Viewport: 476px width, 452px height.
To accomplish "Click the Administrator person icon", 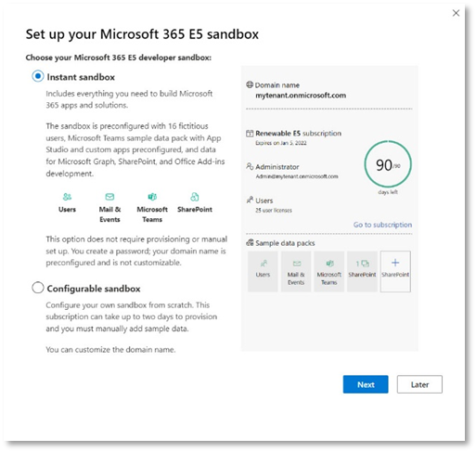I will point(250,166).
